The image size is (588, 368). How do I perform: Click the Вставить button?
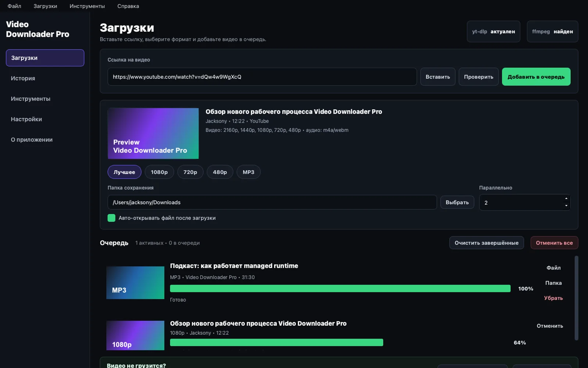[x=438, y=77]
